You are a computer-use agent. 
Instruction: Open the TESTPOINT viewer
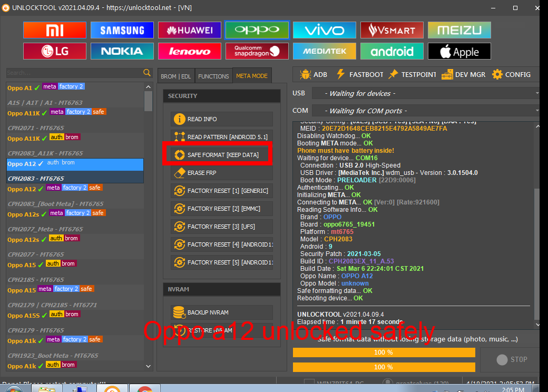click(413, 74)
